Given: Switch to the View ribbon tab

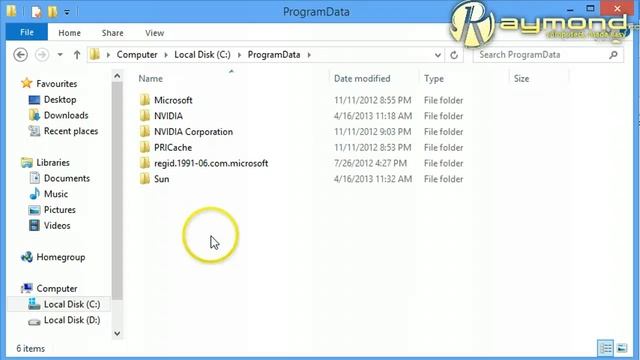Looking at the screenshot, I should tap(154, 33).
